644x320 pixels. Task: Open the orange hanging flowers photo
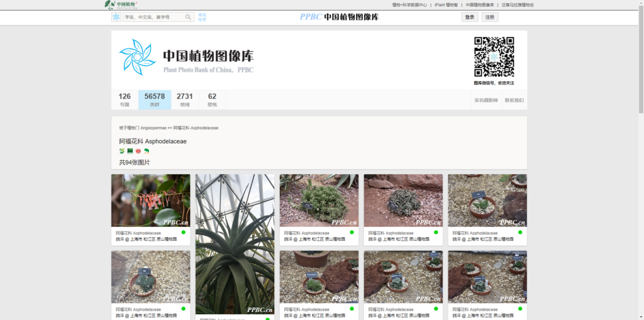(x=151, y=201)
